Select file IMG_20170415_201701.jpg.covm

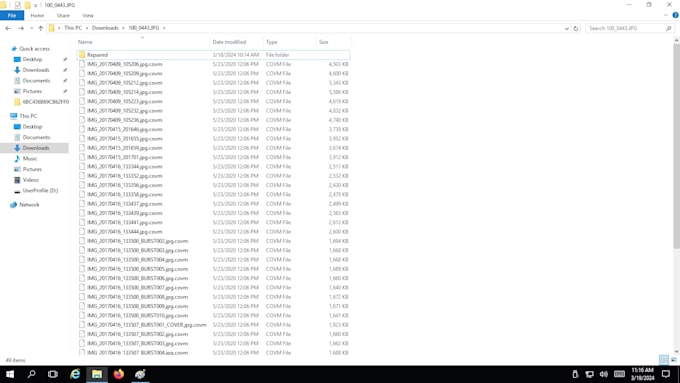[x=214, y=157]
